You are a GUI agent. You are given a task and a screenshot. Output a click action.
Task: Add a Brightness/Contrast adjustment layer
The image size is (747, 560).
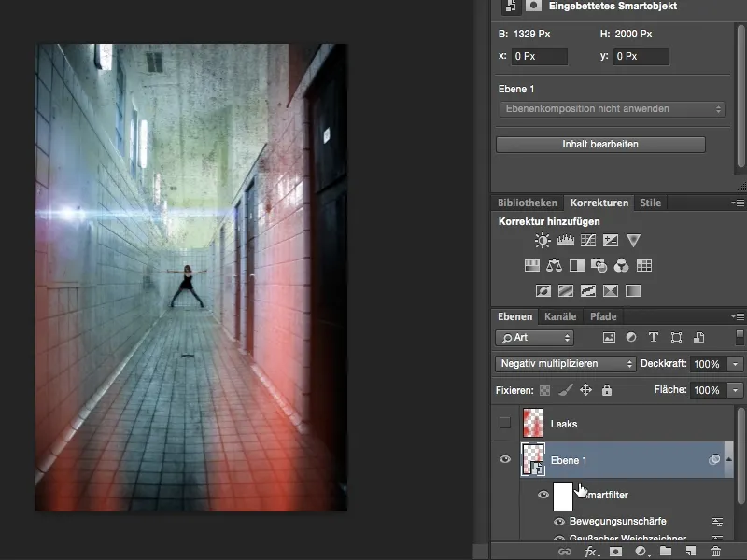pos(542,240)
